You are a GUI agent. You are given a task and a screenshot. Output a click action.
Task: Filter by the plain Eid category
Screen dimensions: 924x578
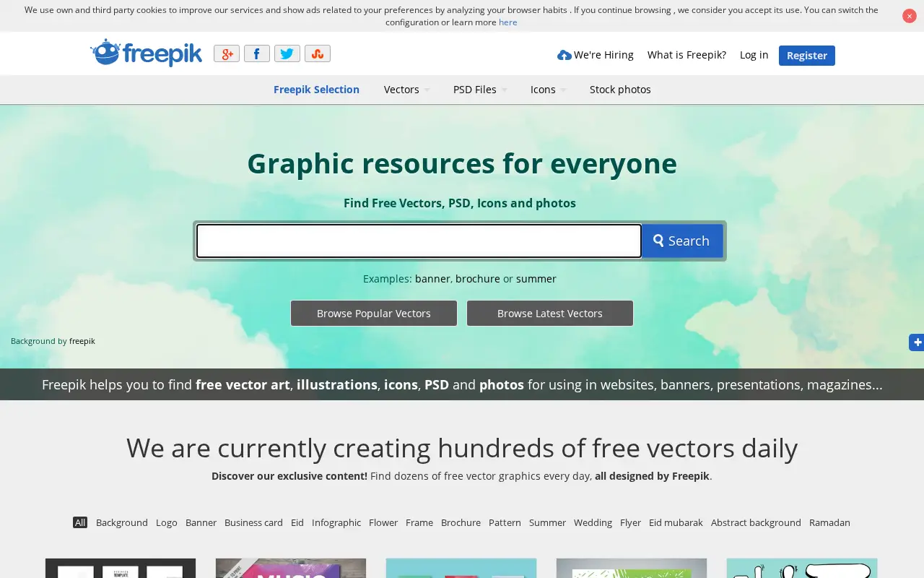(x=297, y=522)
